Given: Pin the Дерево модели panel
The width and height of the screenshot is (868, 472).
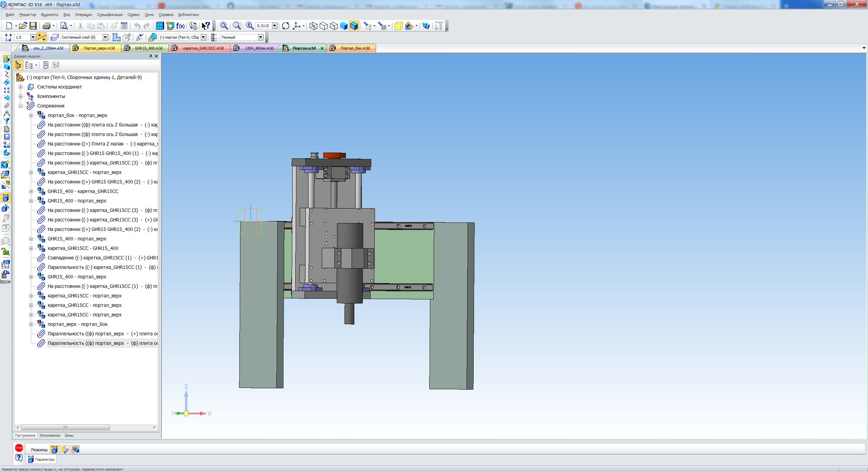Looking at the screenshot, I should 151,56.
